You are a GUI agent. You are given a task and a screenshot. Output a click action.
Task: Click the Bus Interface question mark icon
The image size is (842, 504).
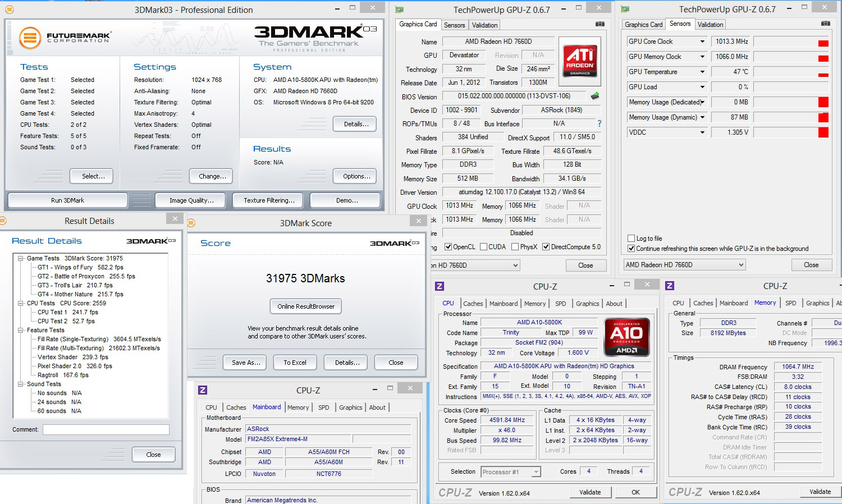tap(599, 123)
